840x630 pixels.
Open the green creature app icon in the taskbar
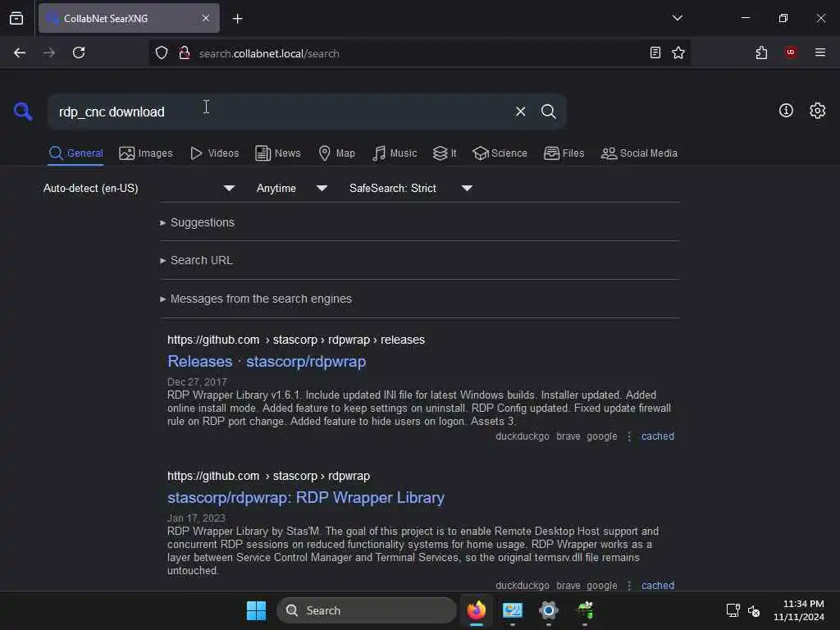585,610
